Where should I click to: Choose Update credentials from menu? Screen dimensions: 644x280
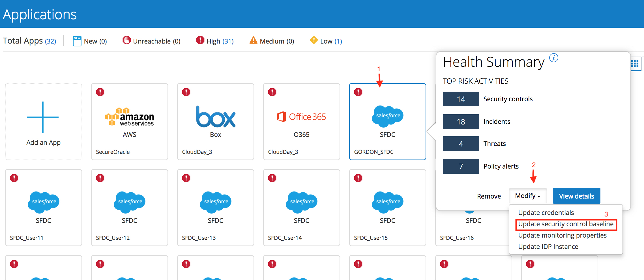pyautogui.click(x=546, y=213)
